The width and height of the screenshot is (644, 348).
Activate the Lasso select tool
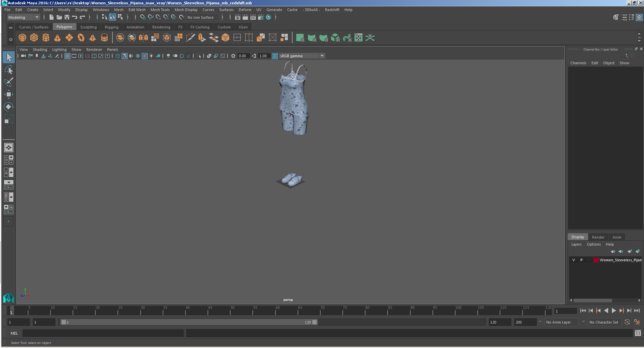(9, 70)
